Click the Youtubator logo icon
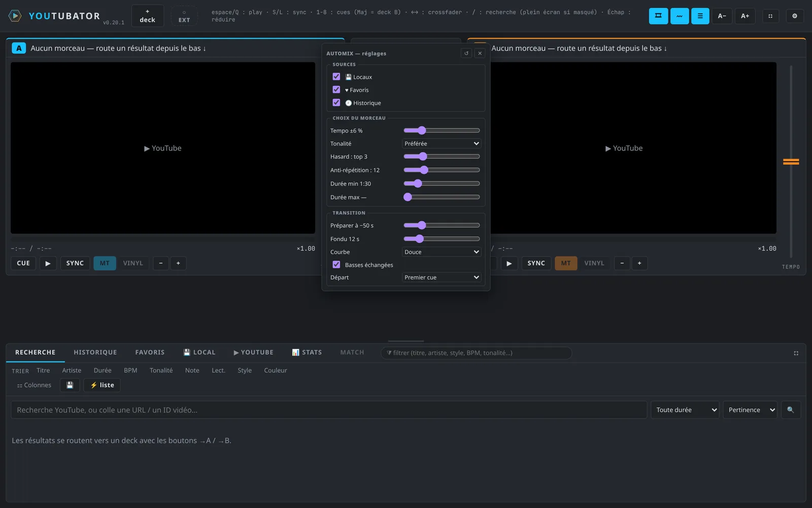Image resolution: width=812 pixels, height=508 pixels. point(15,16)
